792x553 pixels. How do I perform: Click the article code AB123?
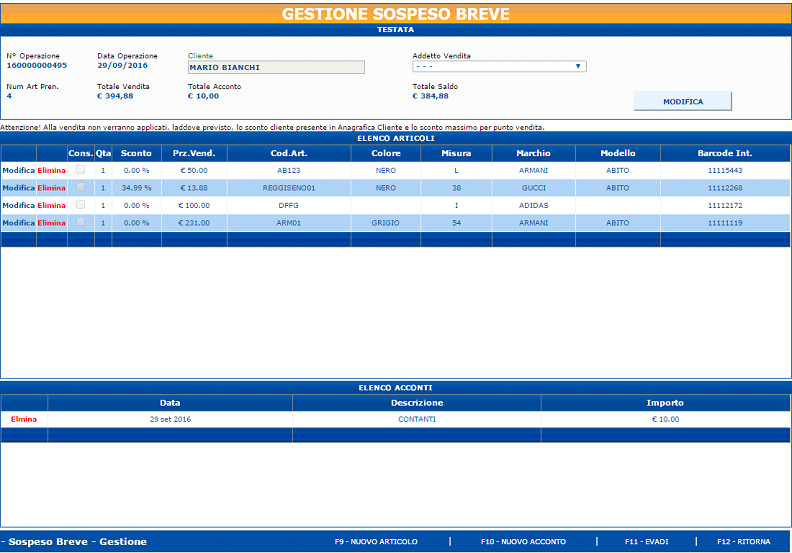[x=289, y=171]
